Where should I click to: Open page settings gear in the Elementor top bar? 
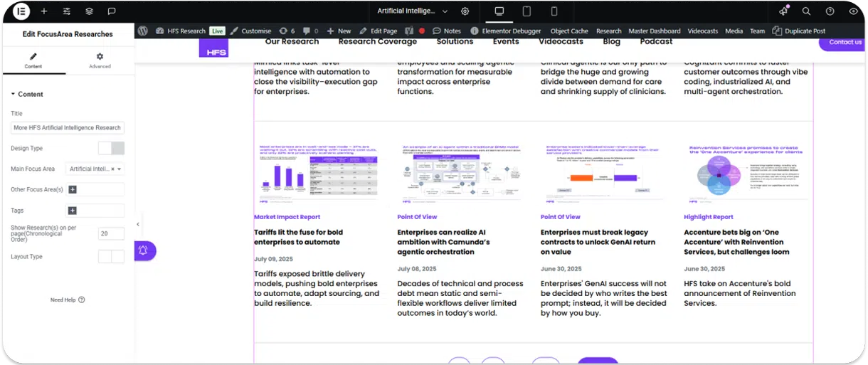coord(465,11)
